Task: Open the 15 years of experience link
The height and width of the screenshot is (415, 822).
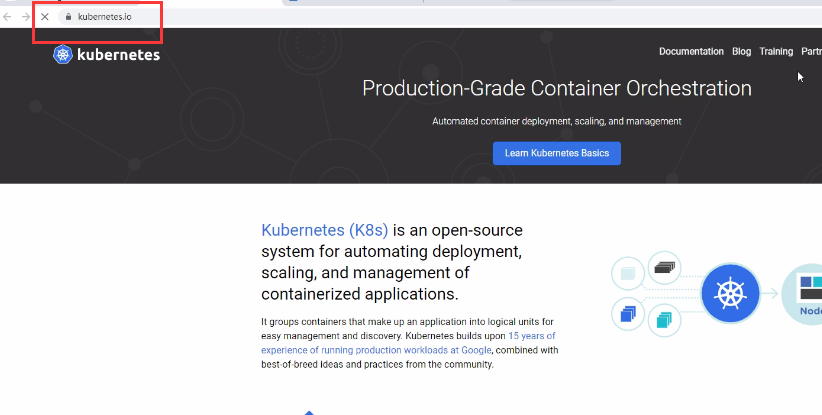Action: point(531,336)
